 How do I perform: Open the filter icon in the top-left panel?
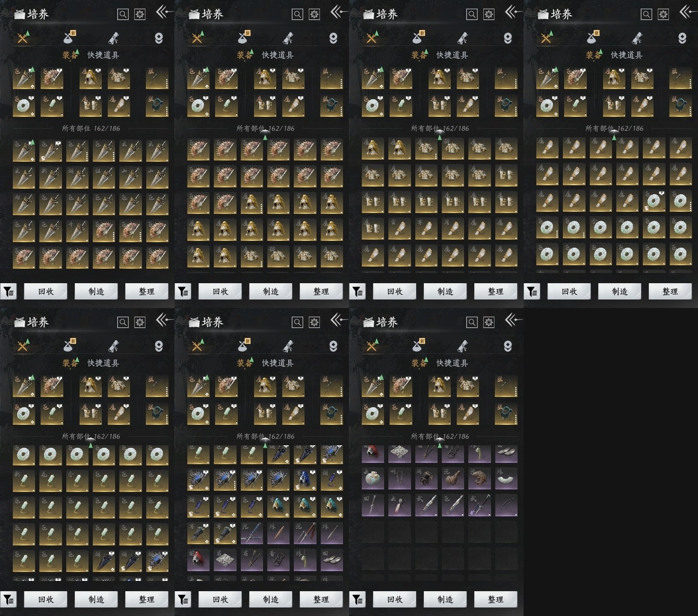pyautogui.click(x=9, y=292)
